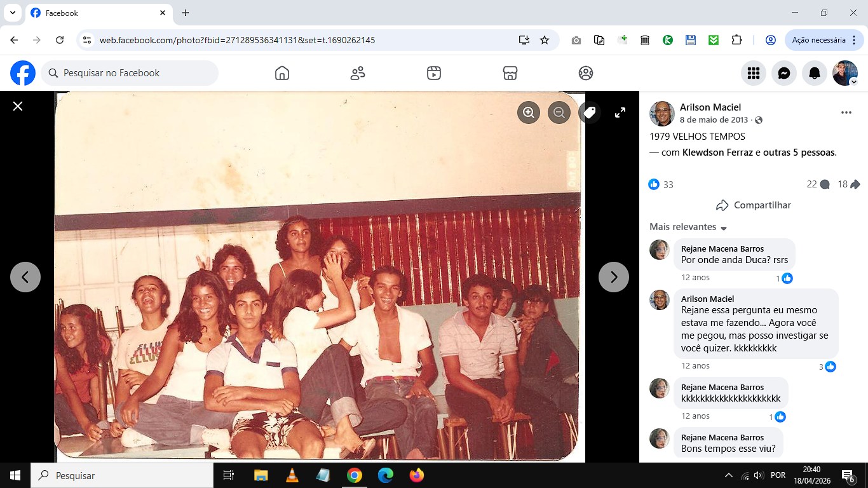Open the Facebook menu grid
Viewport: 868px width, 488px height.
click(754, 73)
